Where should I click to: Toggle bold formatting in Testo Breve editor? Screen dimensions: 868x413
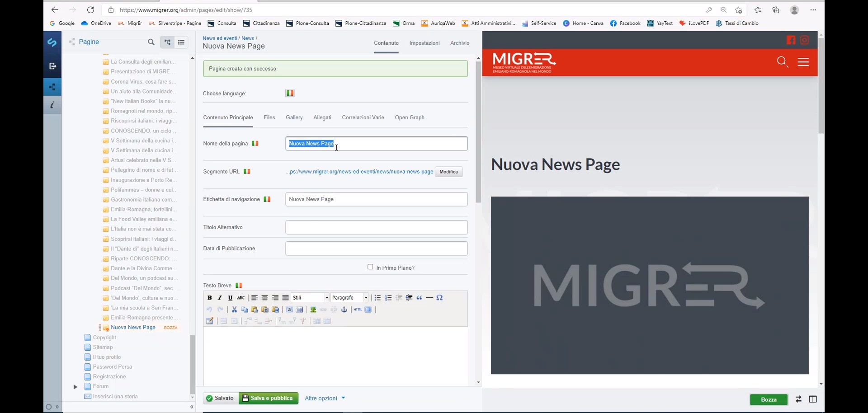coord(209,298)
